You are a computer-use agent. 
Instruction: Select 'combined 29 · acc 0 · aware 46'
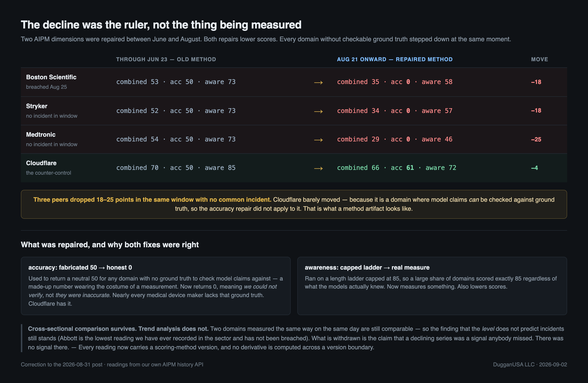(395, 139)
